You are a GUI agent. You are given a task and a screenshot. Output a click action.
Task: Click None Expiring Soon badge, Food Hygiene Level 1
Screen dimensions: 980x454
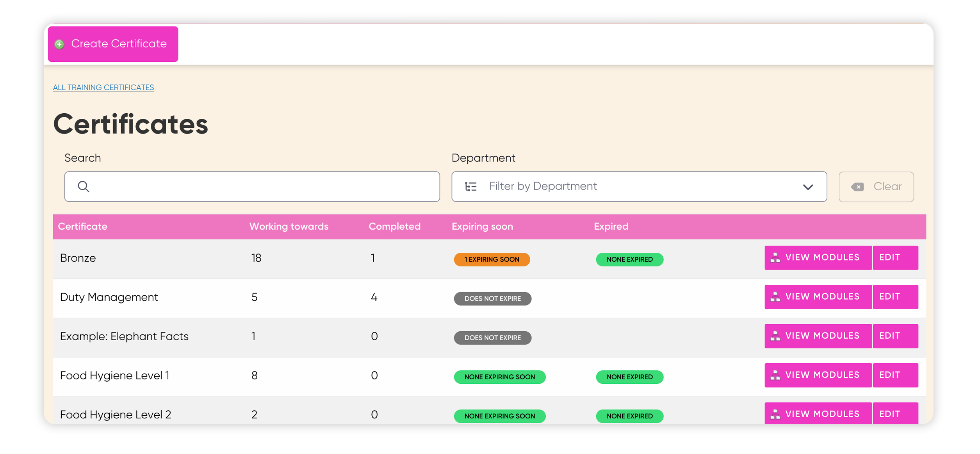pos(500,377)
